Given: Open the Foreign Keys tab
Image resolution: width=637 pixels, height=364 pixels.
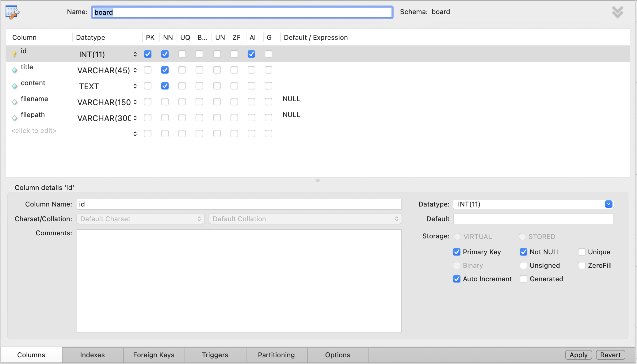Looking at the screenshot, I should pyautogui.click(x=154, y=355).
